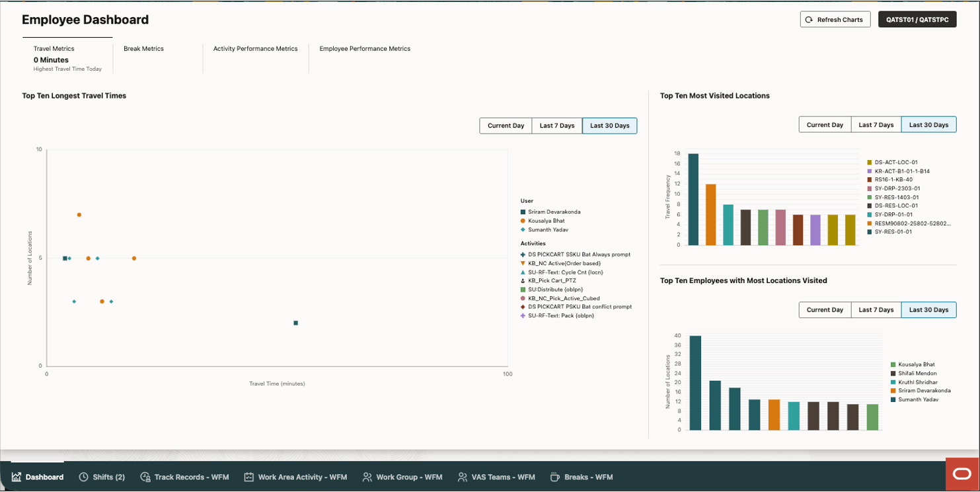The image size is (980, 492).
Task: Click the circular arrow icon in Refresh Charts
Action: tap(809, 20)
